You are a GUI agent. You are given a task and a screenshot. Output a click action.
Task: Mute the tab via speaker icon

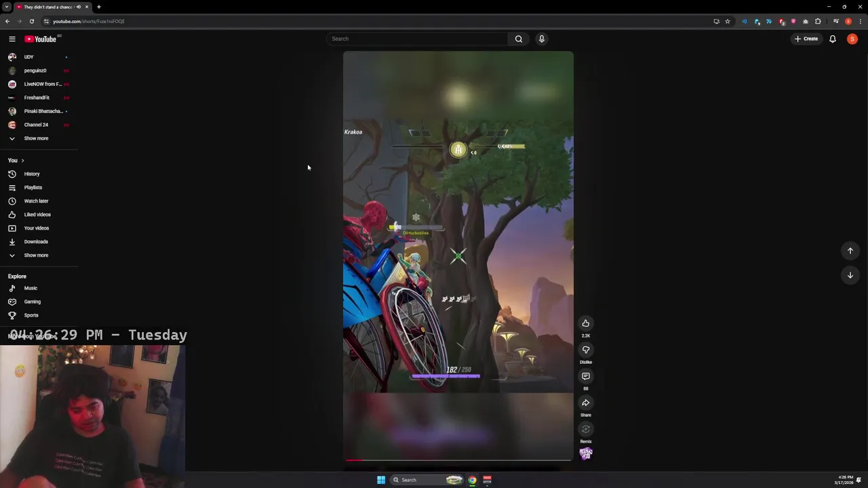coord(79,7)
